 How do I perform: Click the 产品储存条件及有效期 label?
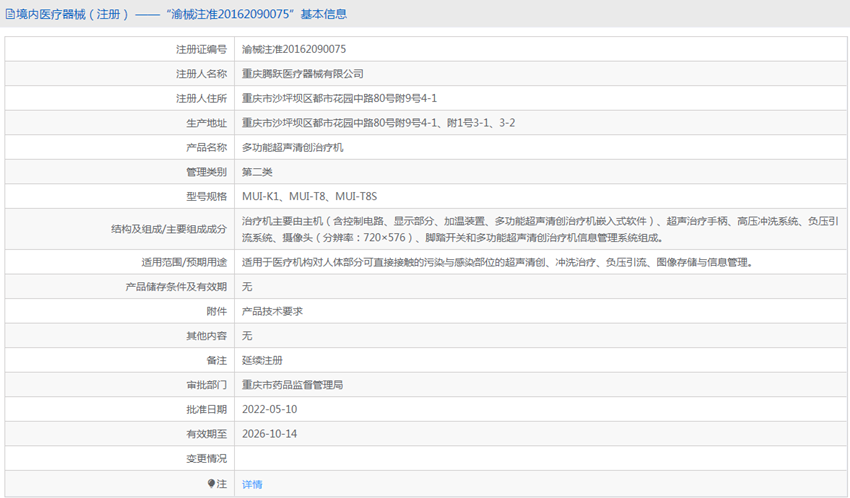click(176, 287)
